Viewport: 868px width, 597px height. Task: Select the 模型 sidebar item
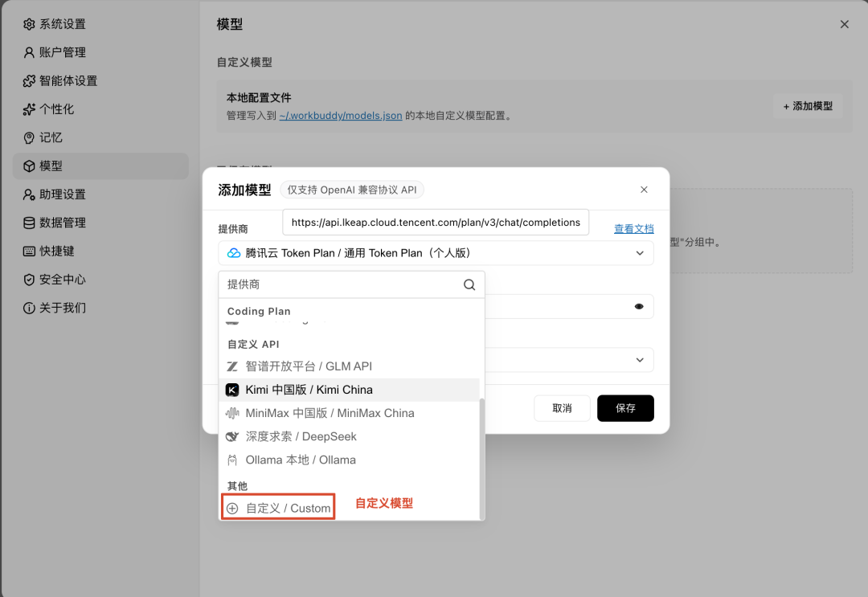click(100, 166)
